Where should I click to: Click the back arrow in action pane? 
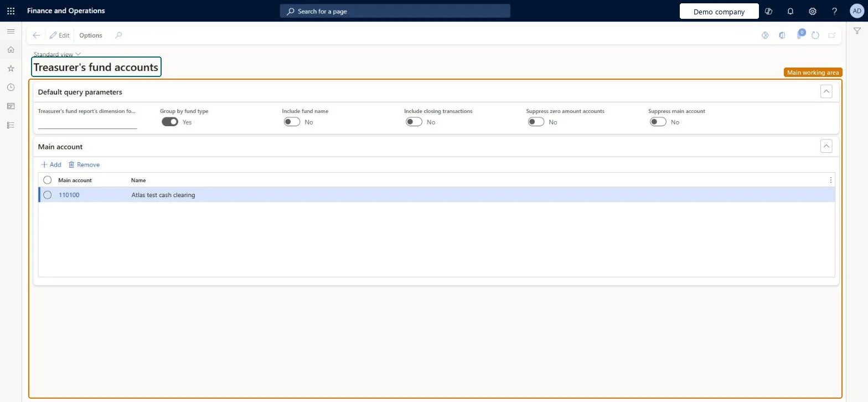(37, 35)
